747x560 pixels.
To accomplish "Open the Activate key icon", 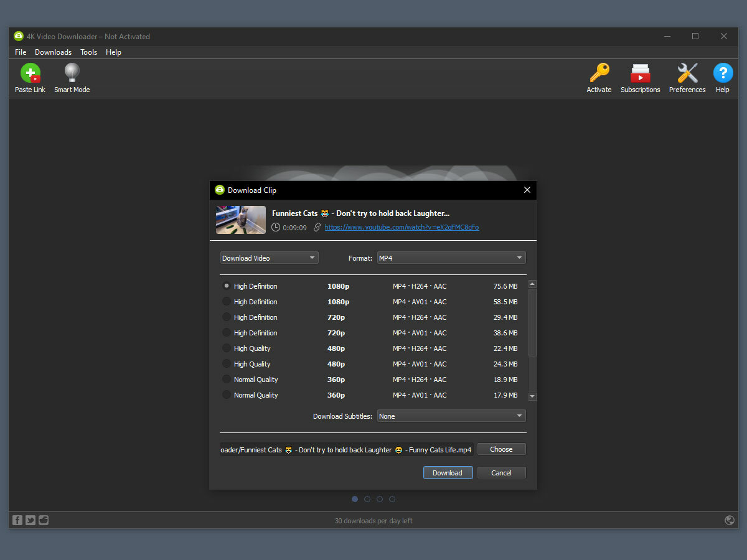I will click(599, 73).
